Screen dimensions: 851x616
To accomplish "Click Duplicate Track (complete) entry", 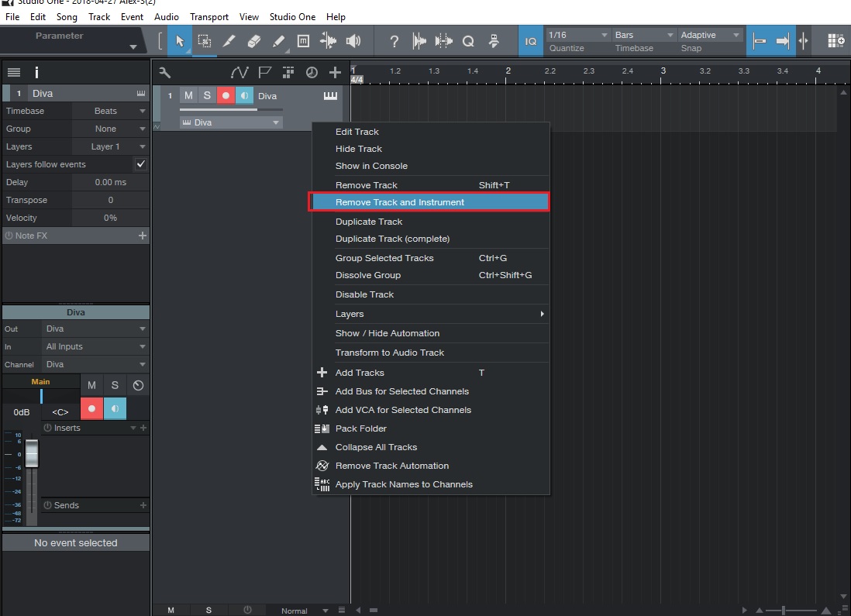I will click(x=392, y=239).
